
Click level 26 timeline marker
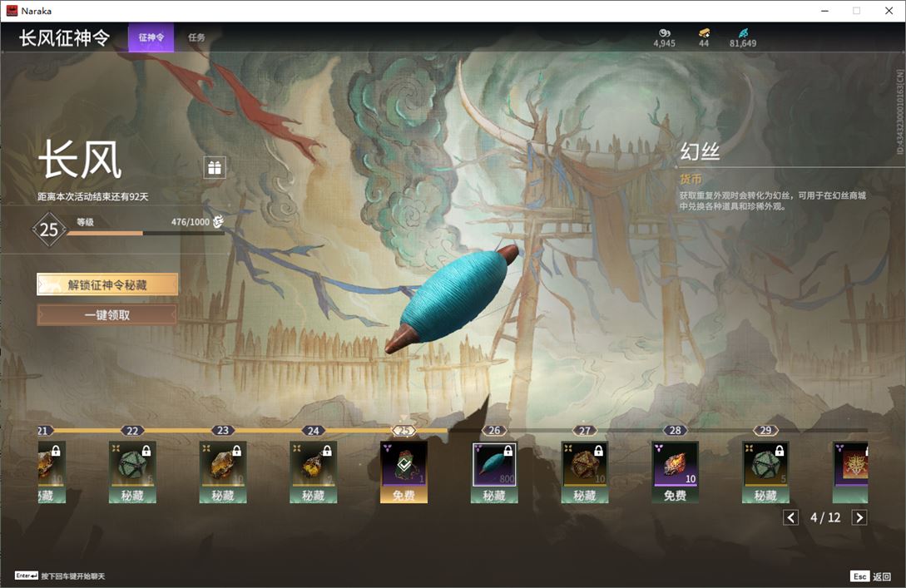click(494, 430)
